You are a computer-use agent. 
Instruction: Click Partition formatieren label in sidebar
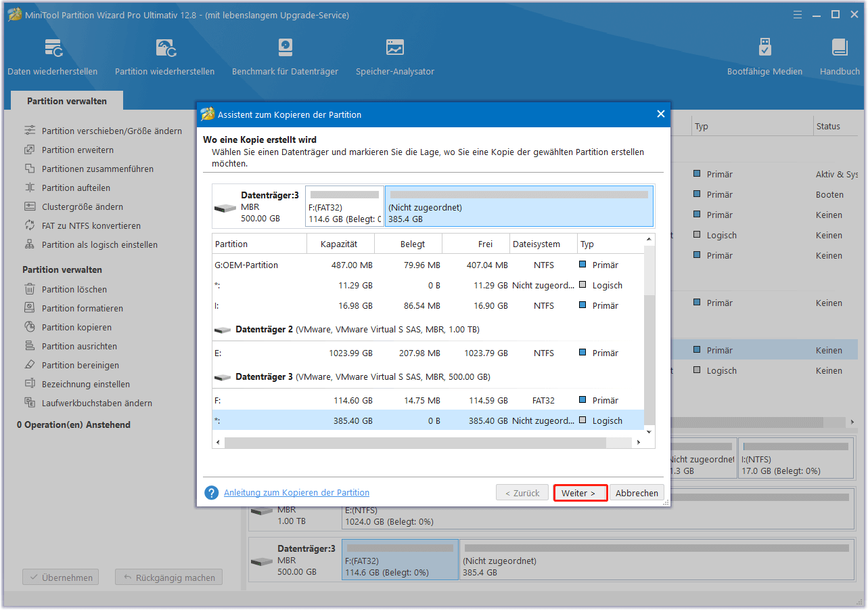click(x=83, y=308)
